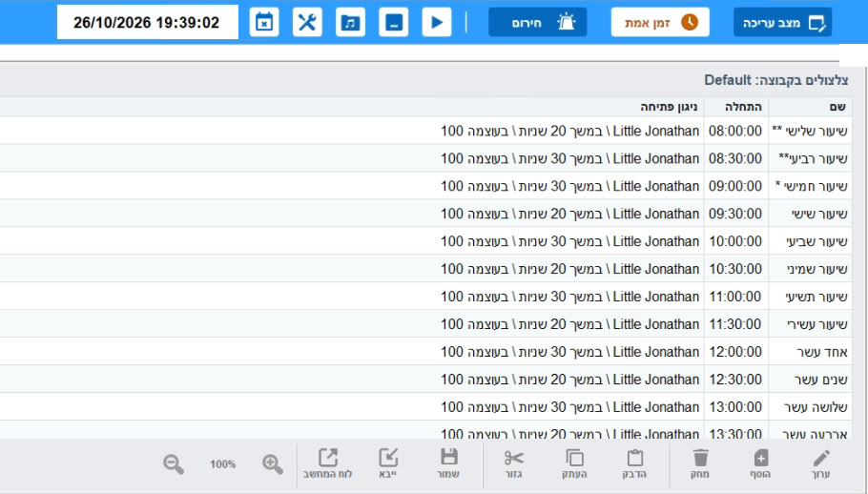Switch to זמן אמת real-time mode
868x494 pixels.
pos(660,22)
